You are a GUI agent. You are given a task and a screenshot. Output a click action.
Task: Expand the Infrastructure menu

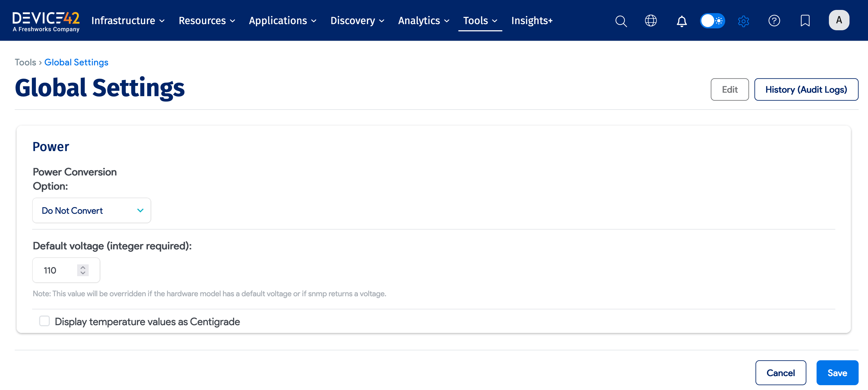tap(128, 21)
